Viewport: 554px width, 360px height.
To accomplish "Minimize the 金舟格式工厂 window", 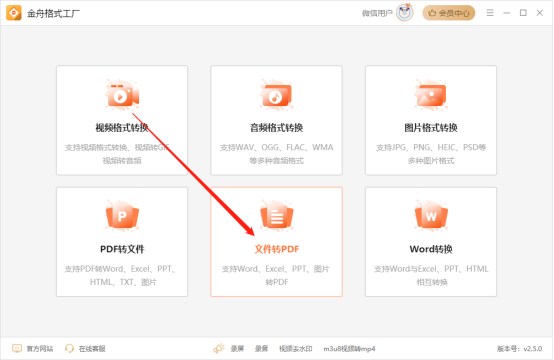I will click(506, 13).
